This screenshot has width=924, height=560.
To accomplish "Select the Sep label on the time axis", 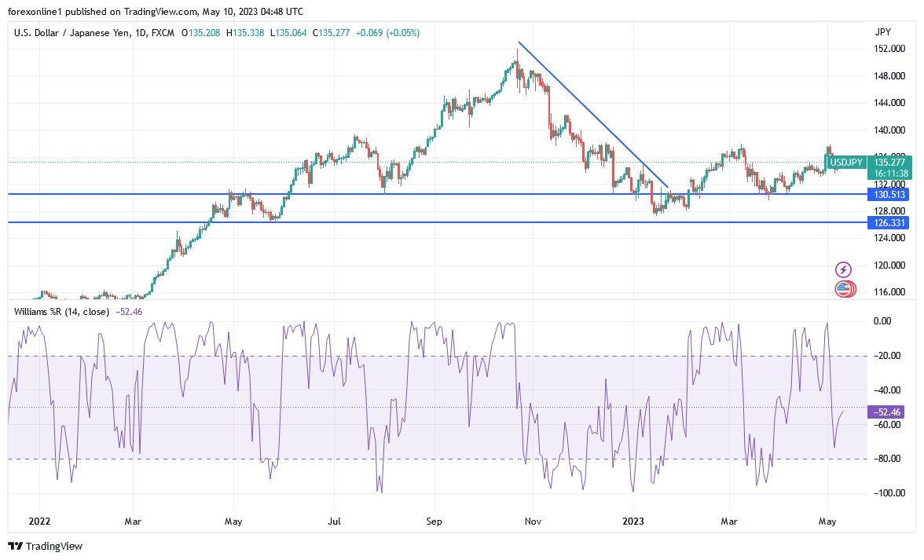I will tap(434, 520).
